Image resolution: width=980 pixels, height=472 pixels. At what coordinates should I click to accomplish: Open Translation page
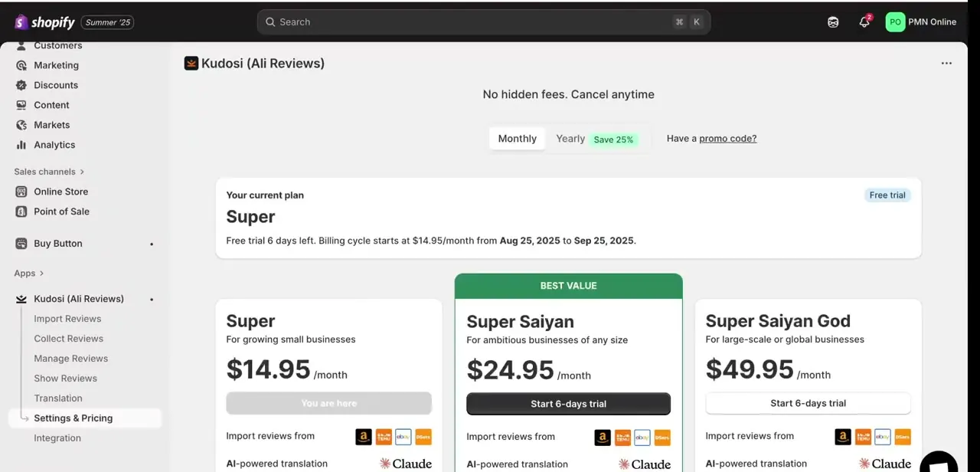coord(58,398)
